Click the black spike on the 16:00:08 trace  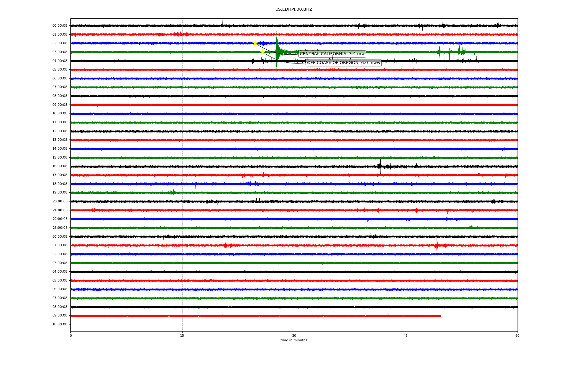click(380, 166)
